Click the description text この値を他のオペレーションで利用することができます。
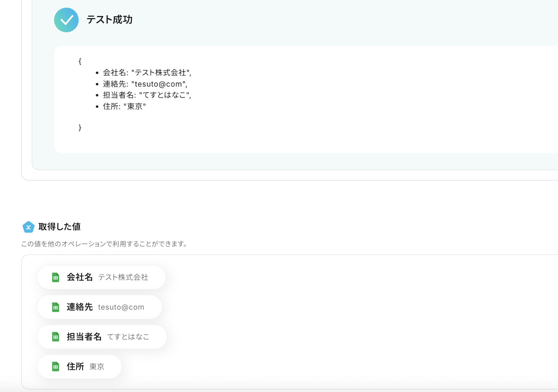 (105, 244)
